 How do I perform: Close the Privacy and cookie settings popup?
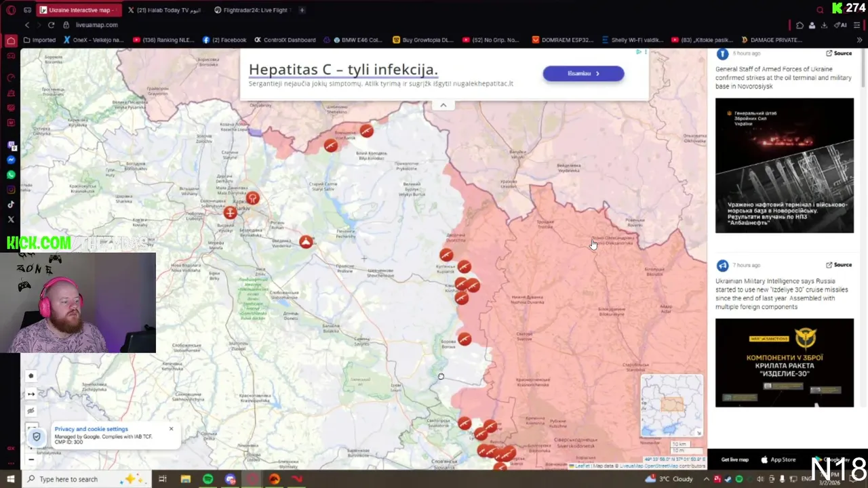171,428
